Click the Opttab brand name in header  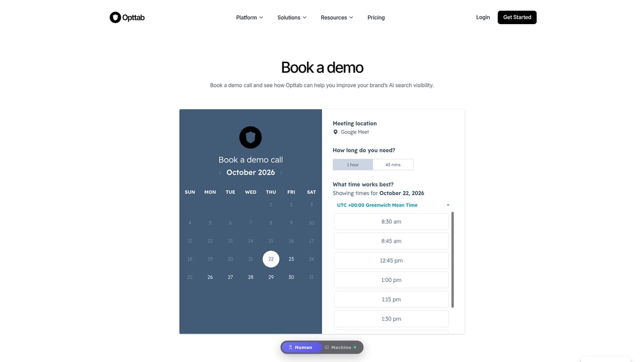pos(134,18)
